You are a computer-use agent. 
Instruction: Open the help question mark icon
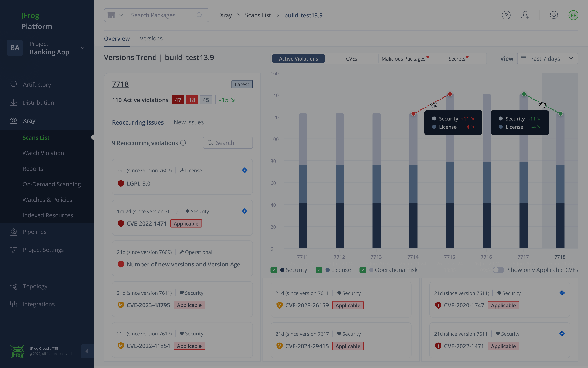click(x=506, y=15)
